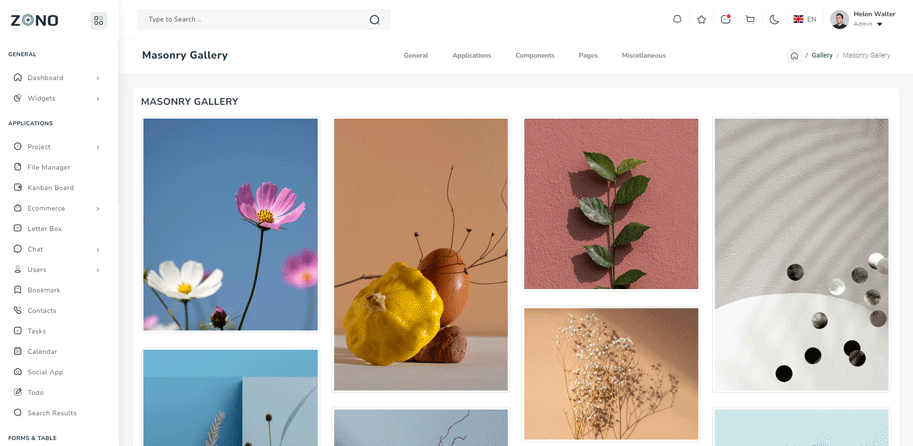Open the messages icon with red badge
The width and height of the screenshot is (913, 446).
point(726,19)
